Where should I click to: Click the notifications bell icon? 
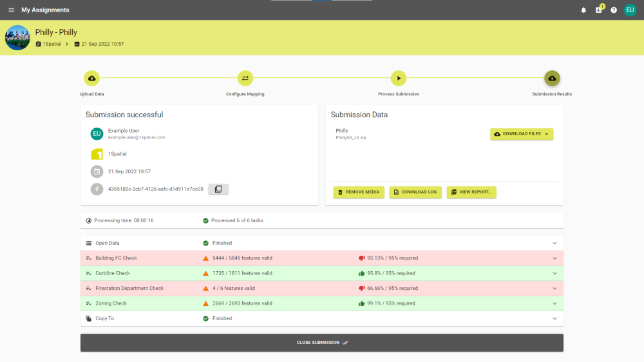pos(583,10)
